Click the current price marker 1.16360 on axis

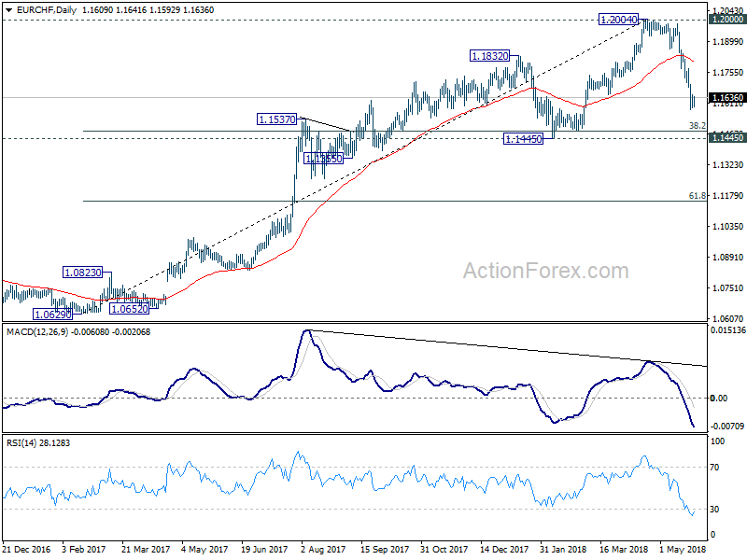click(x=727, y=98)
